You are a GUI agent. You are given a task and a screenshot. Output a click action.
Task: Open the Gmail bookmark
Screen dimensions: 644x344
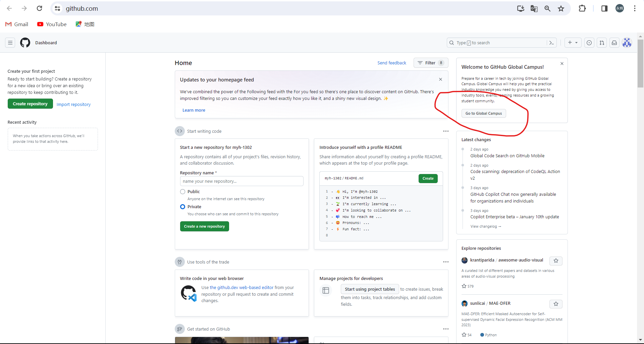[x=17, y=24]
